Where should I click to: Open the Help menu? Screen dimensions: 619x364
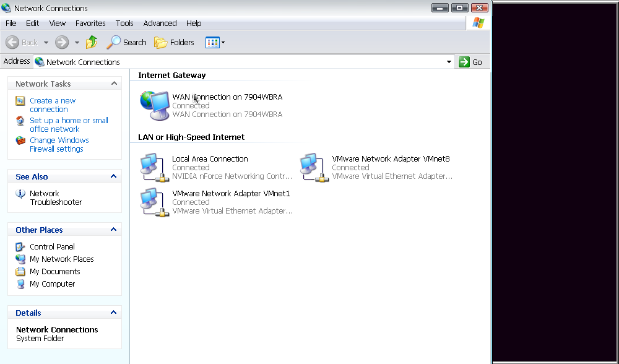tap(194, 24)
